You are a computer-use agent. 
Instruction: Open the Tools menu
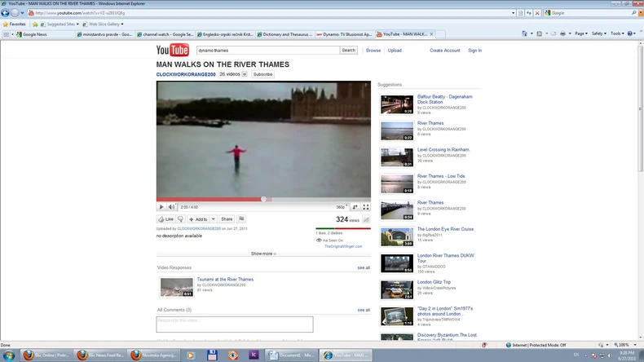click(617, 33)
